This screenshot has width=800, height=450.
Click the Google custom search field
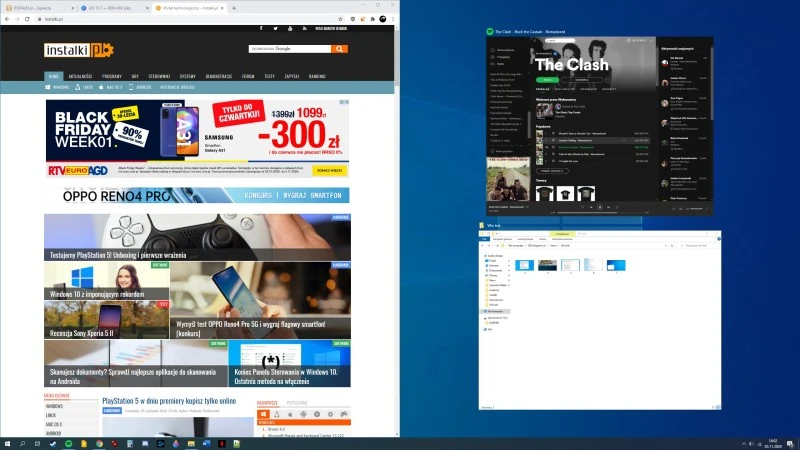tap(290, 48)
